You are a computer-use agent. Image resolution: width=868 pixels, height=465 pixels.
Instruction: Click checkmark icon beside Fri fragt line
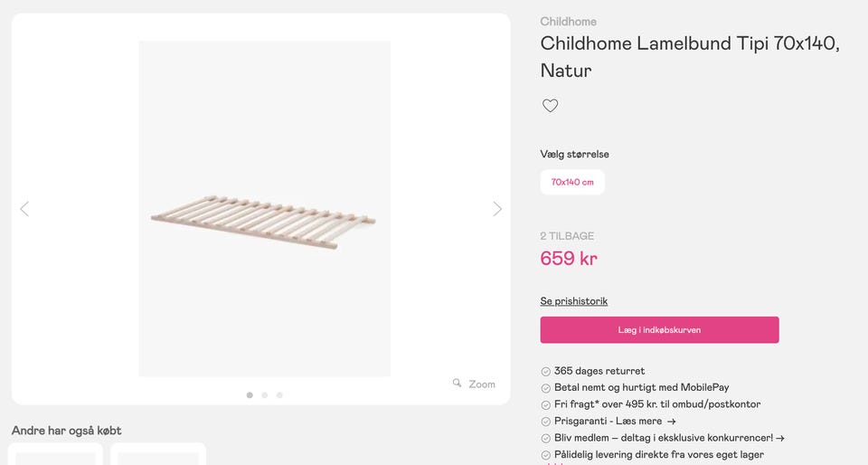pyautogui.click(x=546, y=405)
